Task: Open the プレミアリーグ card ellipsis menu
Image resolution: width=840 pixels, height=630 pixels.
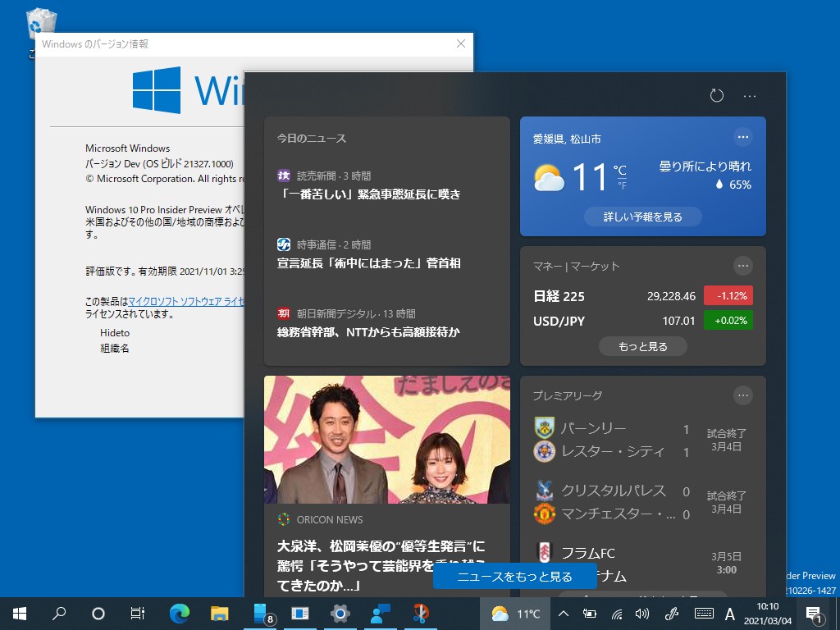Action: (743, 395)
